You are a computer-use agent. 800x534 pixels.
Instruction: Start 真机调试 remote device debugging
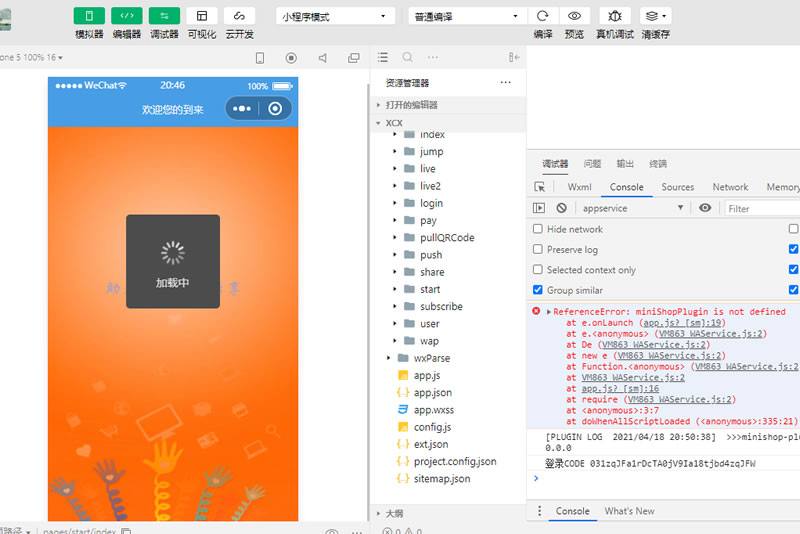[614, 16]
